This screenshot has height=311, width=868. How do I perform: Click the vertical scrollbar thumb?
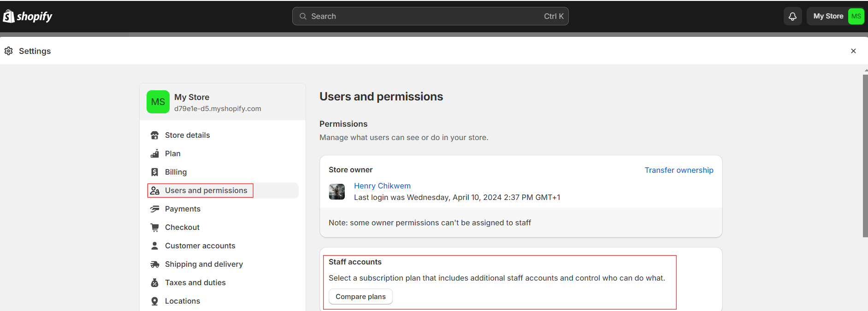865,156
